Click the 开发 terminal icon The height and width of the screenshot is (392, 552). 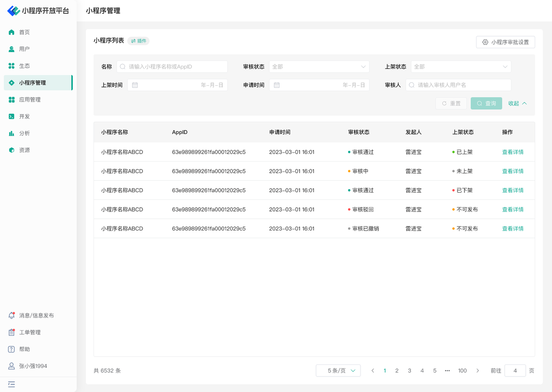click(x=12, y=116)
